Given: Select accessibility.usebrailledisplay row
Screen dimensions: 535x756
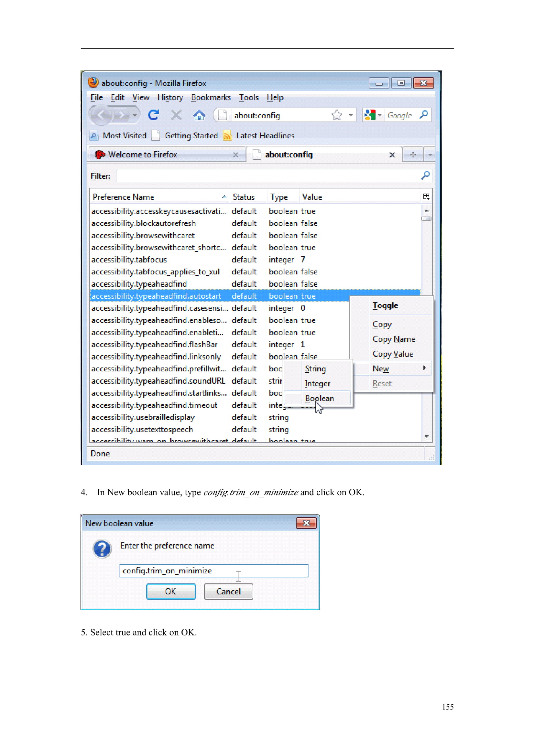Looking at the screenshot, I should coord(255,417).
